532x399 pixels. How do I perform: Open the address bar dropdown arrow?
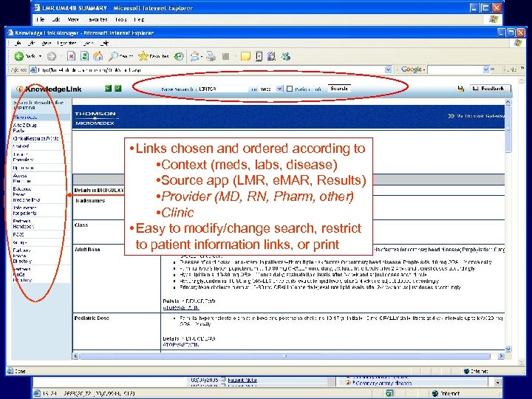coord(388,69)
